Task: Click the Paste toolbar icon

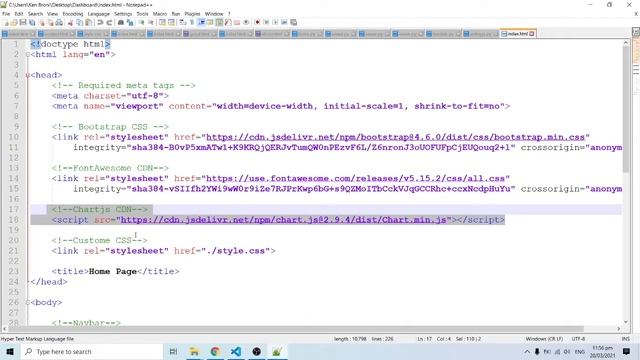Action: point(88,22)
